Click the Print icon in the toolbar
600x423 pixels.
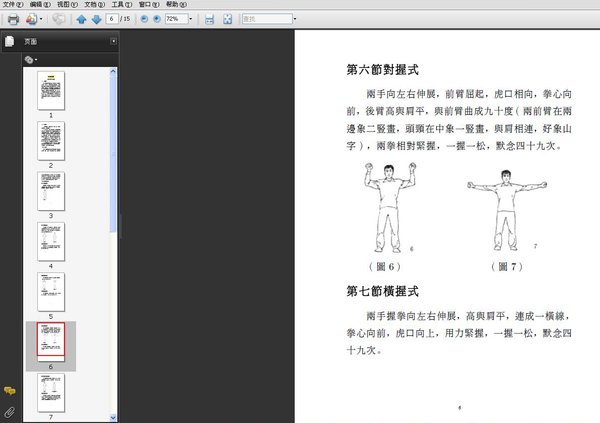point(13,19)
